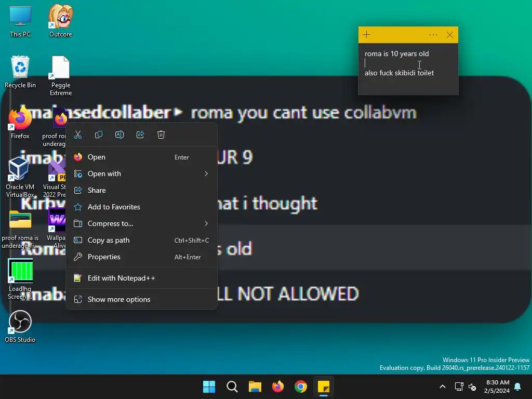The width and height of the screenshot is (532, 399).
Task: Click Show more options
Action: click(141, 299)
